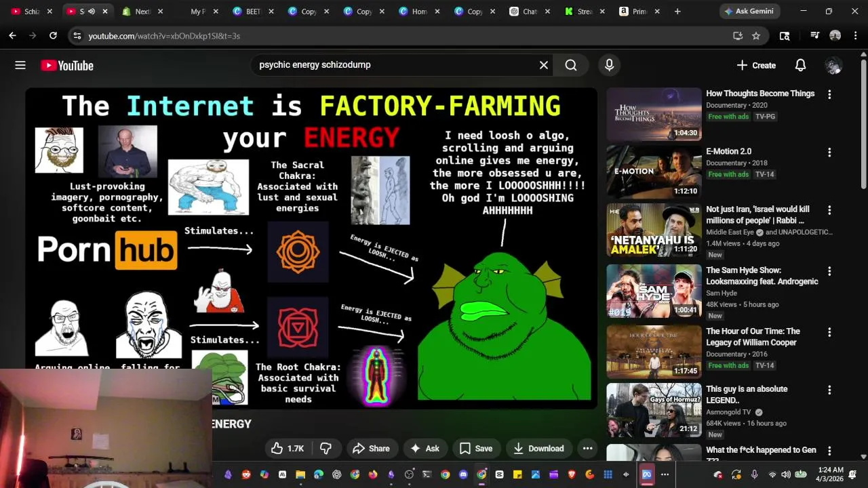868x488 pixels.
Task: Like the video (1.7K)
Action: [288, 449]
